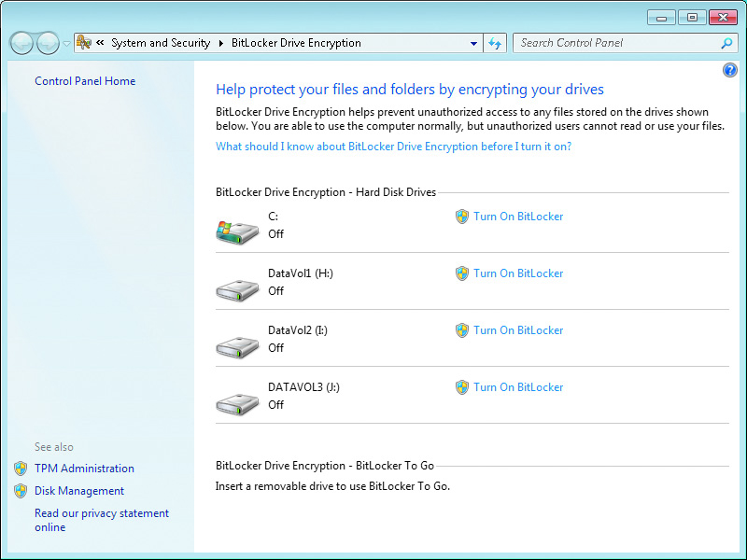Turn On BitLocker for DataVol1 (H:)
Screen dimensions: 747x560
[518, 273]
